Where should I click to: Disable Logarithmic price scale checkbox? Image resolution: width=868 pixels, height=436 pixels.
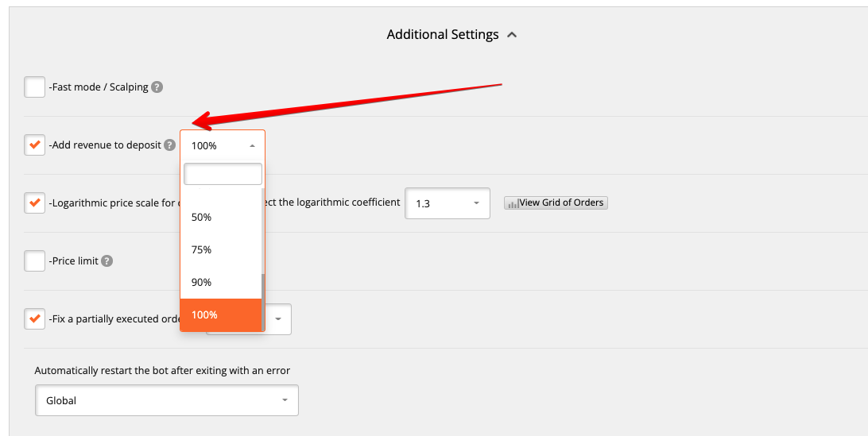[34, 203]
